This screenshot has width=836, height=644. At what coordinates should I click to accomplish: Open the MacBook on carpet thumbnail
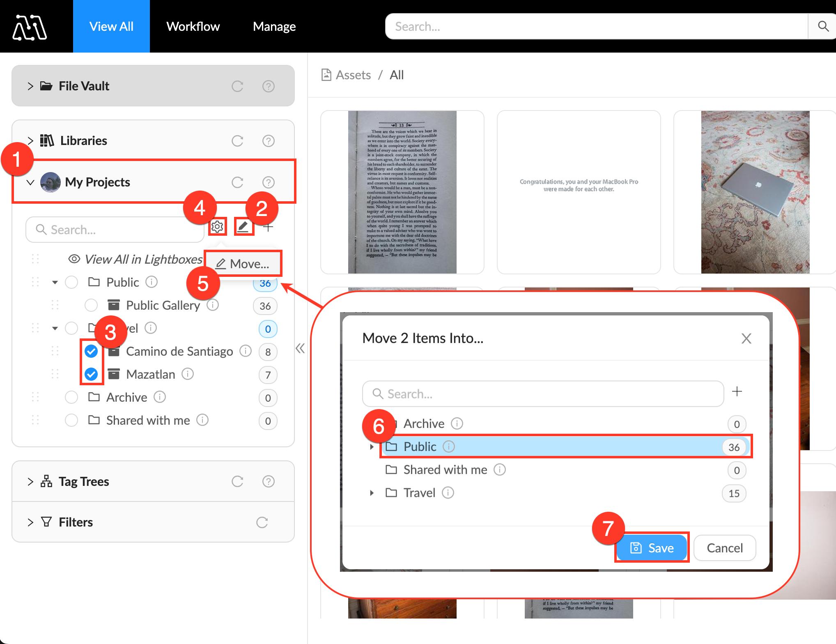coord(755,192)
